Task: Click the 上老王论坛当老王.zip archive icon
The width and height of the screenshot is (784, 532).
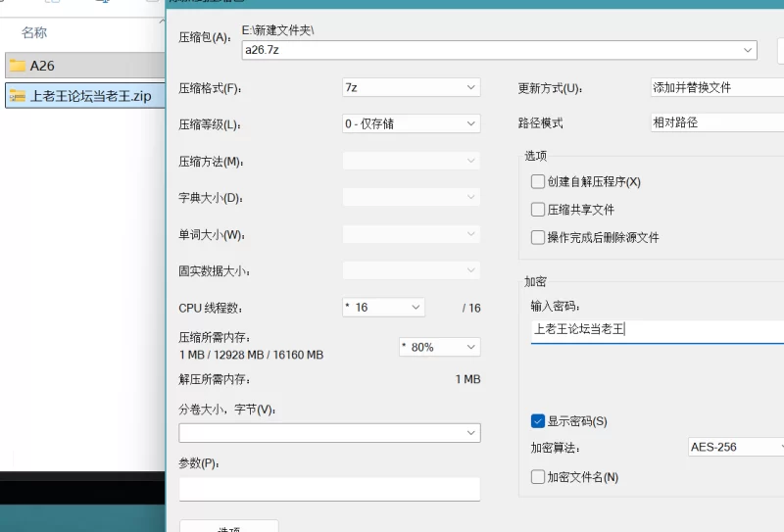Action: tap(18, 95)
